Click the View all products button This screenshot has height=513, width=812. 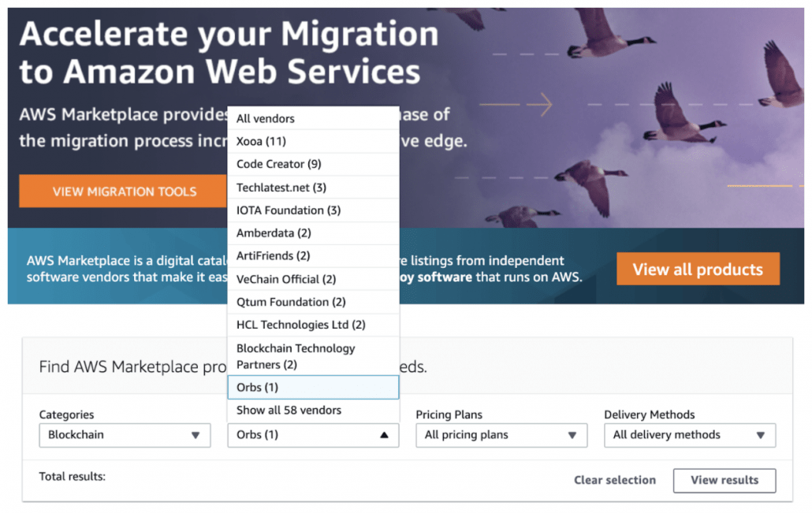click(698, 270)
